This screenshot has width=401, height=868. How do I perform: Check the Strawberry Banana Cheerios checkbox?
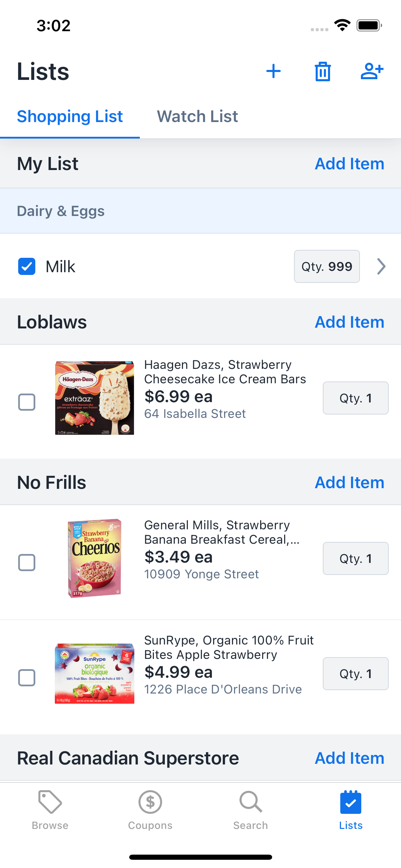tap(27, 562)
